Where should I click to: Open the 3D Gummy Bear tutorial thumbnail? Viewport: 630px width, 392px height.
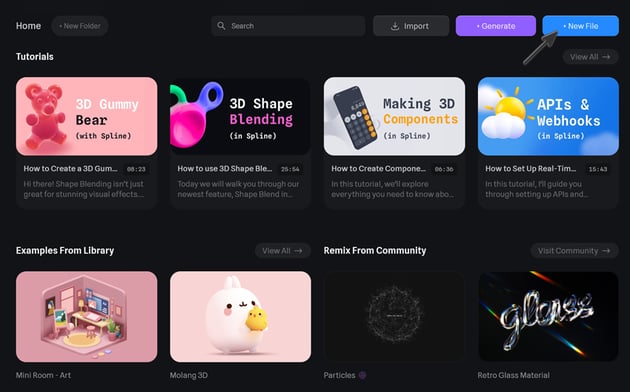(87, 116)
